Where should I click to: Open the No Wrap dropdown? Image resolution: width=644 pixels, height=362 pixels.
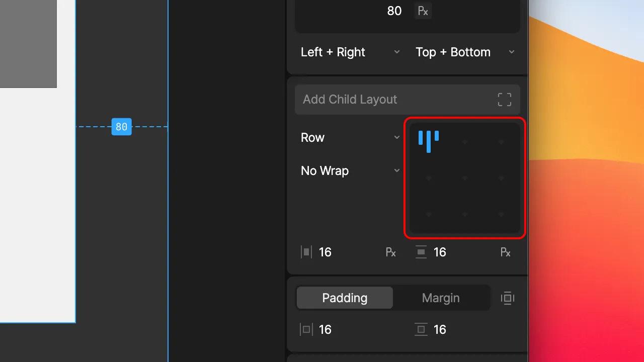point(350,171)
